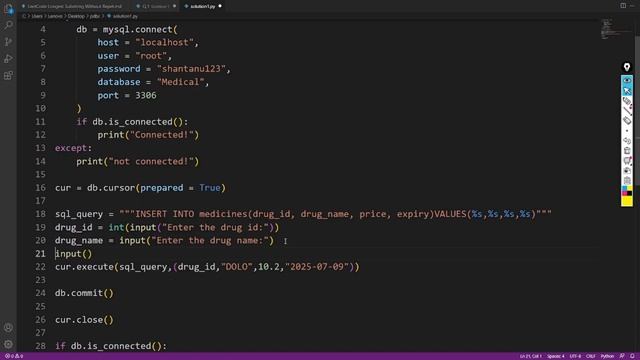The image size is (640, 360).
Task: Toggle the eye icon in annotation toolbar
Action: tap(627, 80)
